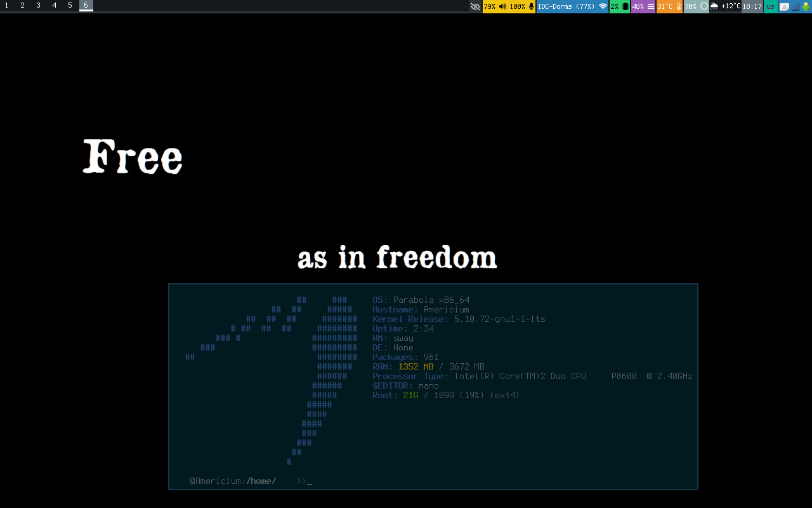Click the weather cloud icon

(x=714, y=6)
